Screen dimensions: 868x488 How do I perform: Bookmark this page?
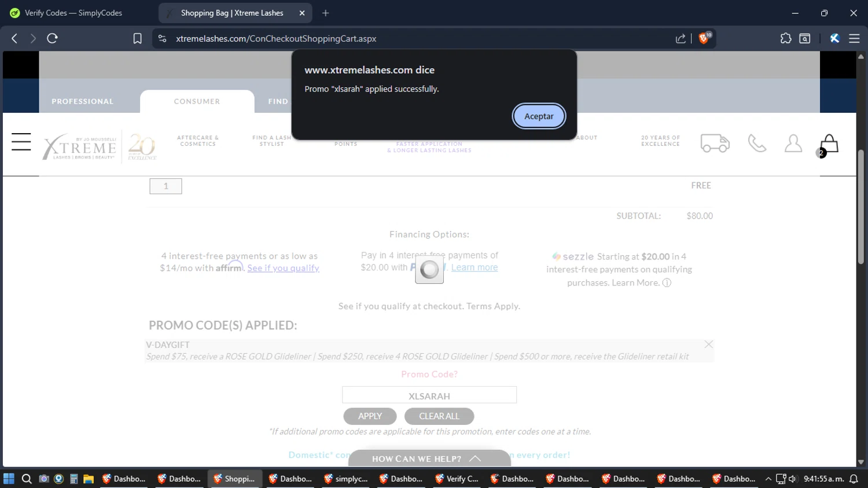pos(137,38)
